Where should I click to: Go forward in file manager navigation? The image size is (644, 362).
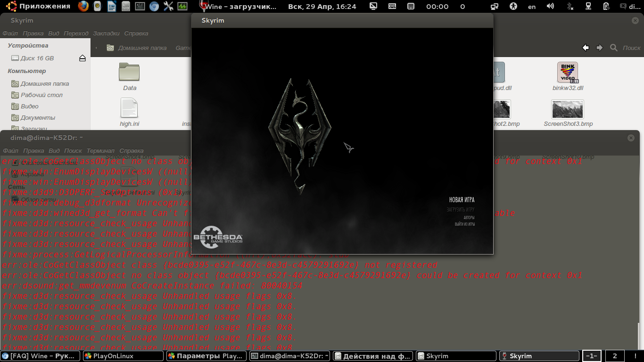600,48
